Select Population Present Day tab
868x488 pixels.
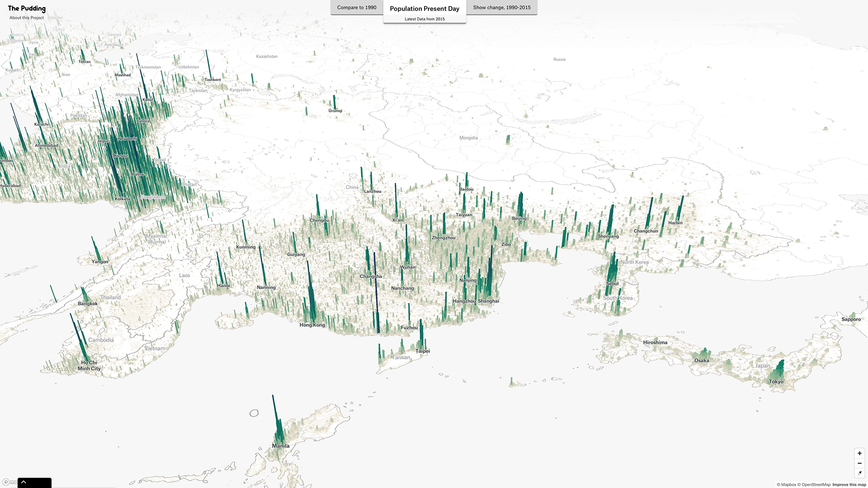[x=425, y=9]
